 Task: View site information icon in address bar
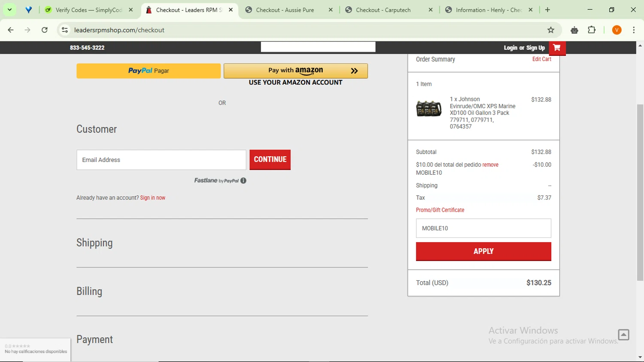coord(65,30)
